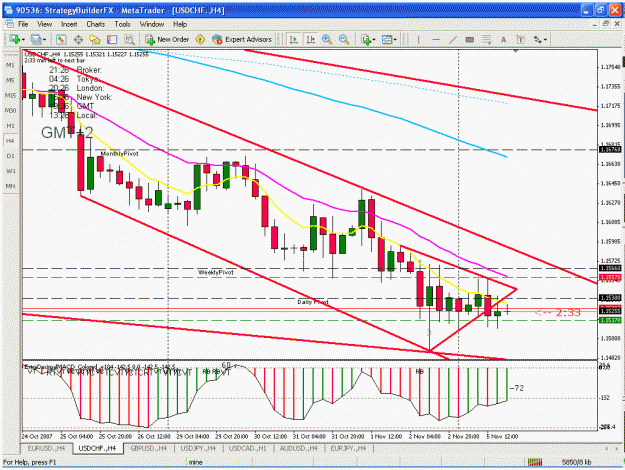Screen dimensions: 625x470
Task: Toggle Auto Scroll chart icon
Action: pos(293,39)
